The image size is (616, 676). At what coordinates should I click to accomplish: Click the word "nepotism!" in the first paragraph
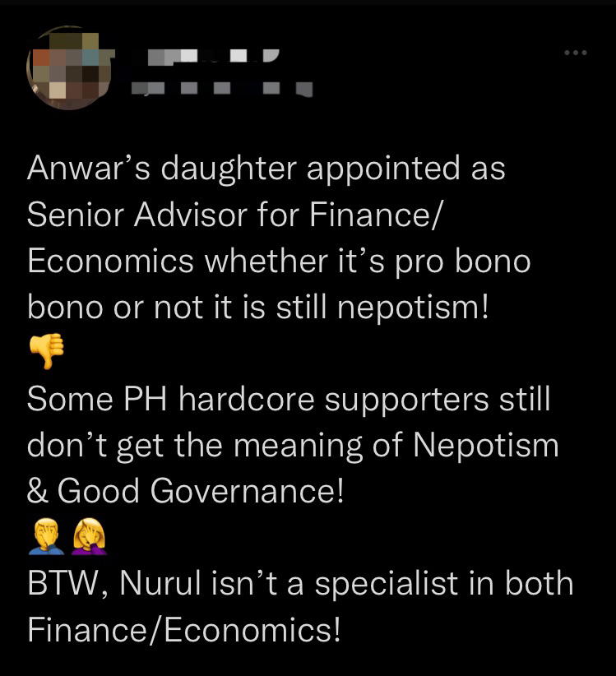click(x=413, y=308)
